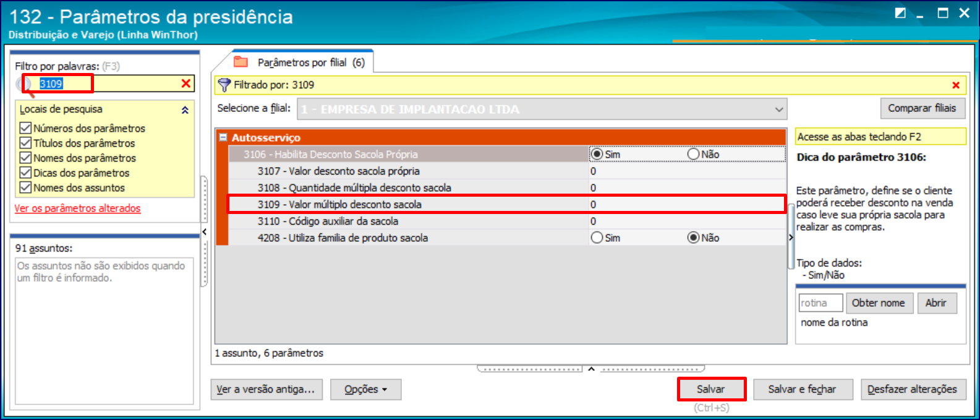Clear the word filter with the red X
This screenshot has width=980, height=420.
click(185, 84)
